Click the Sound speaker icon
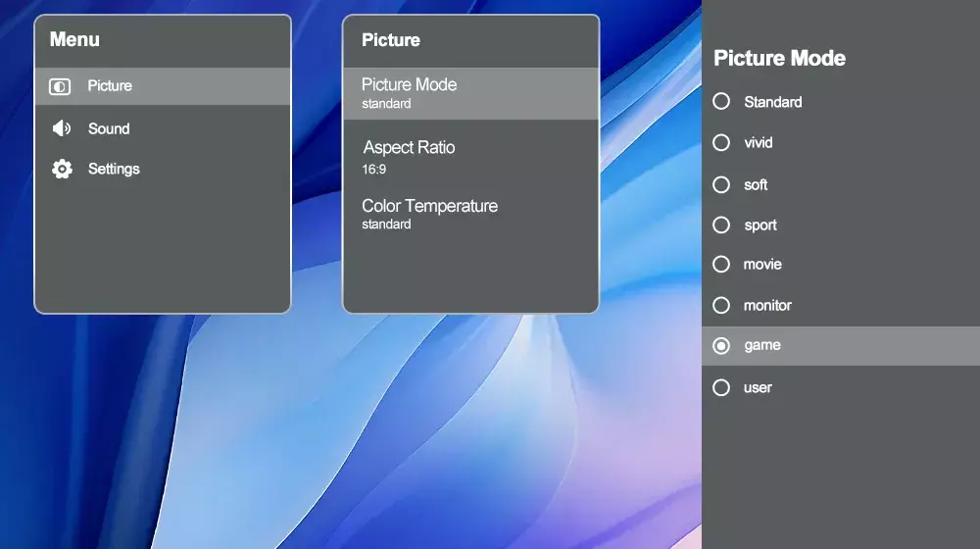 [62, 128]
